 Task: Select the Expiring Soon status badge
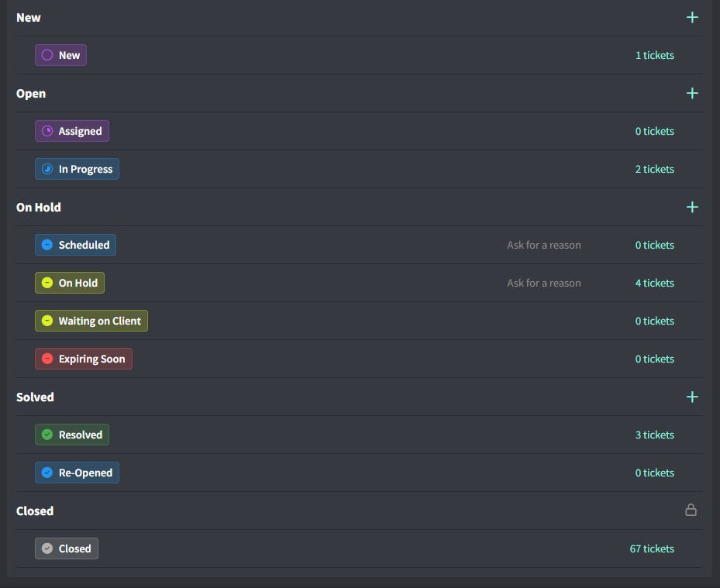[84, 359]
